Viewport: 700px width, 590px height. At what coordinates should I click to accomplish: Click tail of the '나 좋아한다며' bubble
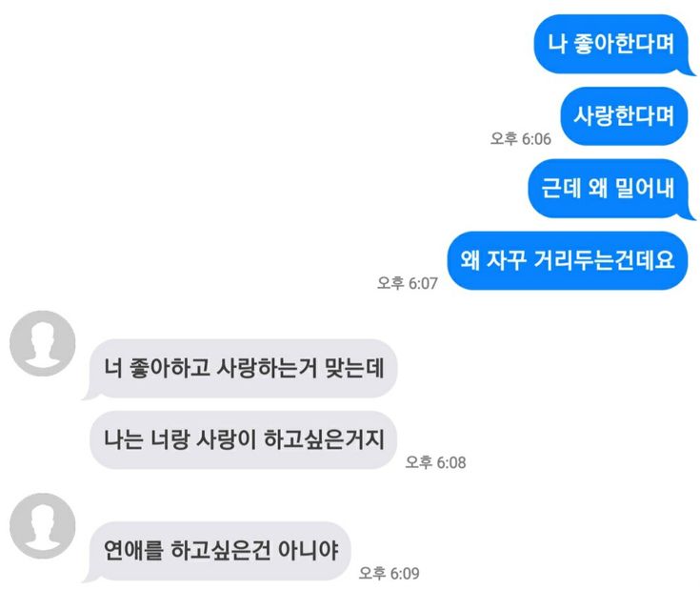[x=689, y=71]
